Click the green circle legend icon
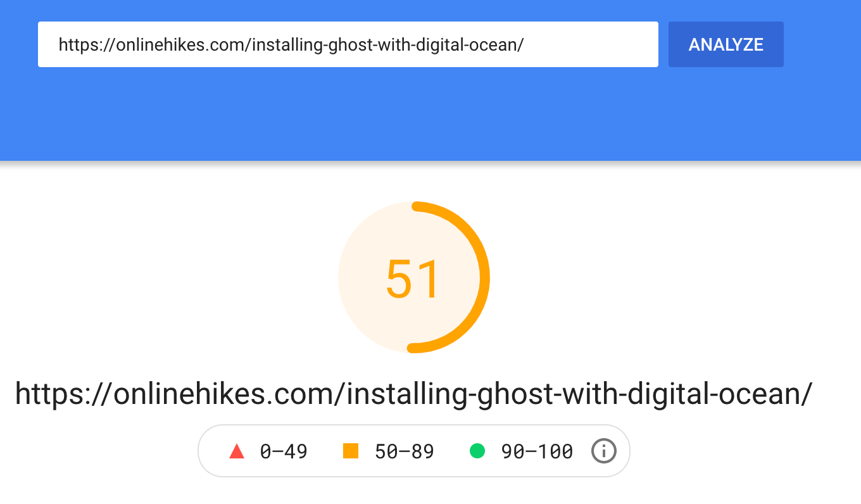The width and height of the screenshot is (861, 504). pyautogui.click(x=477, y=451)
